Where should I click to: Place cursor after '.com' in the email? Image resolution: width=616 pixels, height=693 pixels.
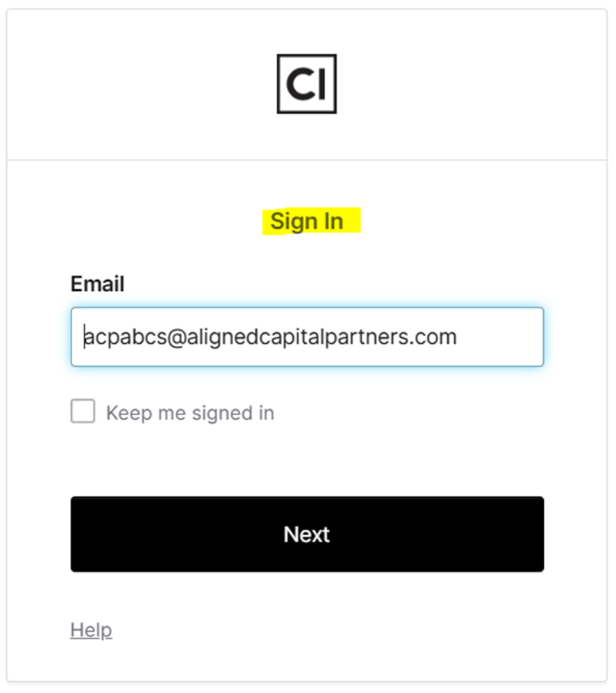[458, 337]
